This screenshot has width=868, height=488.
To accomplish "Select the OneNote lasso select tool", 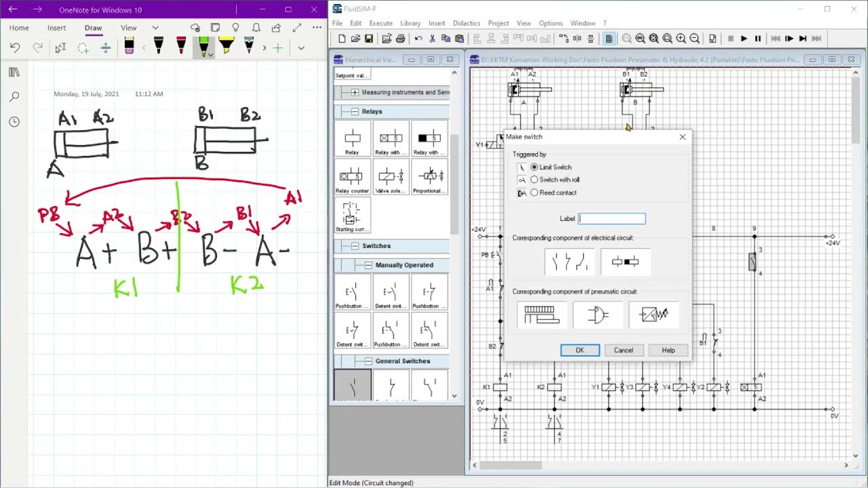I will point(83,47).
